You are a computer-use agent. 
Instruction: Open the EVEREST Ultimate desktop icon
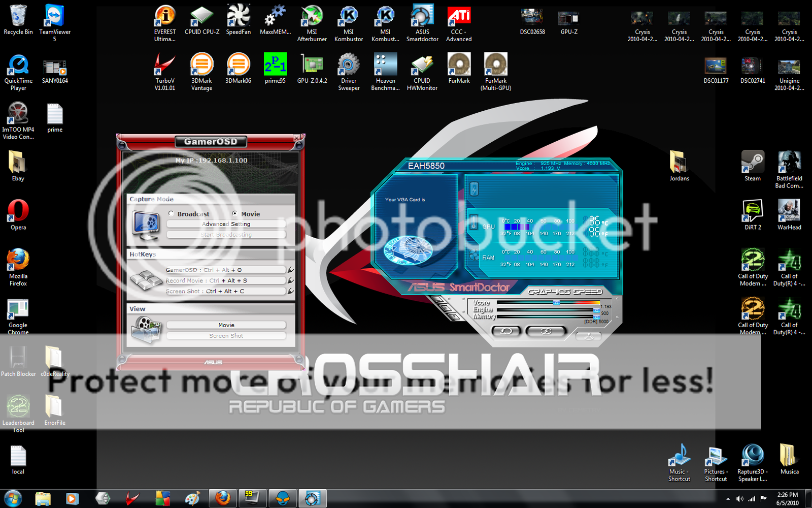(x=165, y=23)
